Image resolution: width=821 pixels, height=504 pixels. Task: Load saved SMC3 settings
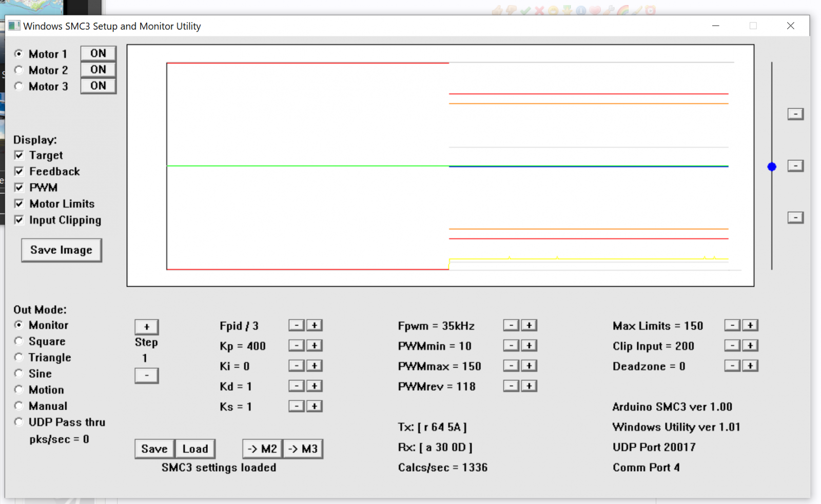click(x=195, y=449)
